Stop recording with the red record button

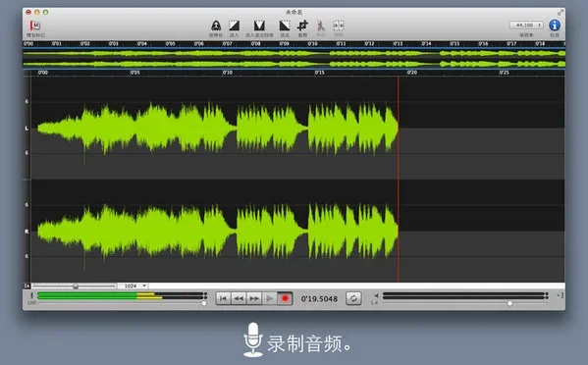(285, 298)
